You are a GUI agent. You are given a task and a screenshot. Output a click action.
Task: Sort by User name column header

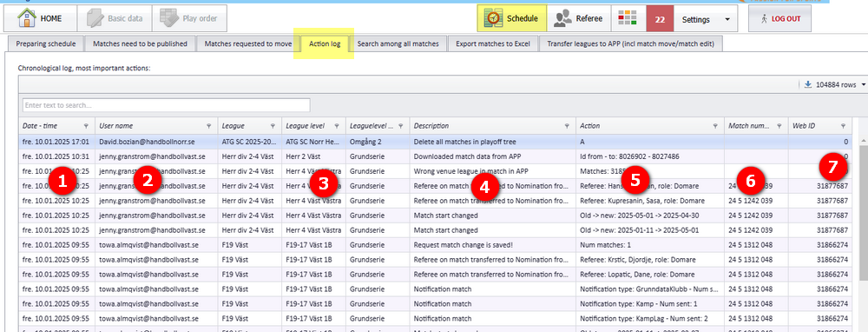[115, 126]
